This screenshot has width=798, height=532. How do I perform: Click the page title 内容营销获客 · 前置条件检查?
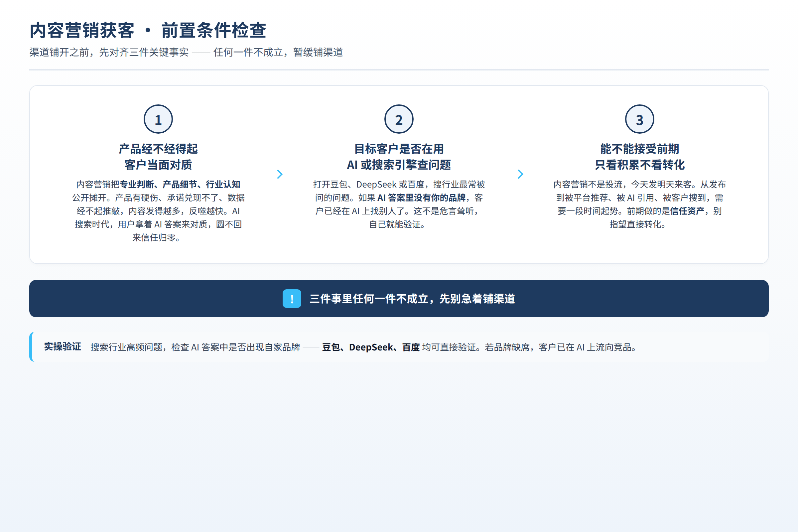point(148,30)
